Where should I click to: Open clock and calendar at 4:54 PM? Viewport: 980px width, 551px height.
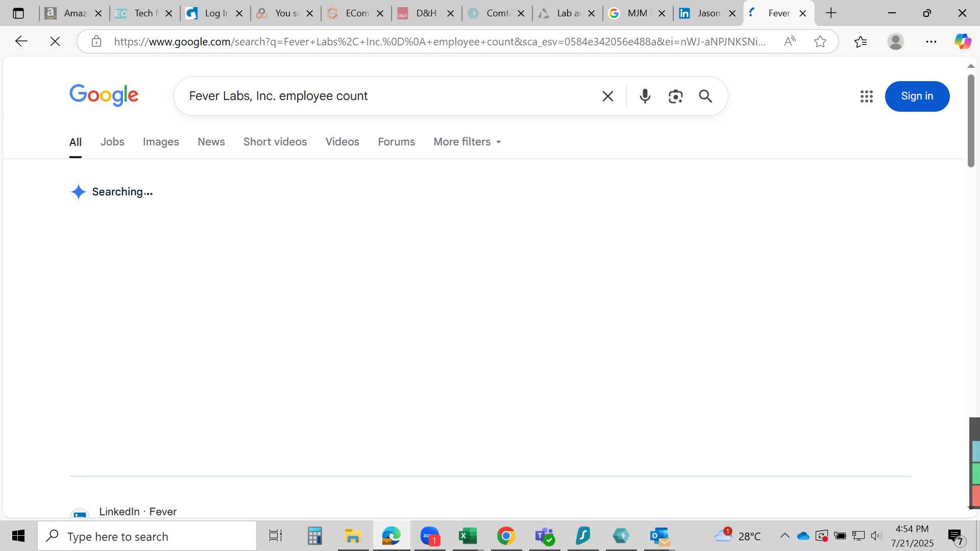[912, 536]
